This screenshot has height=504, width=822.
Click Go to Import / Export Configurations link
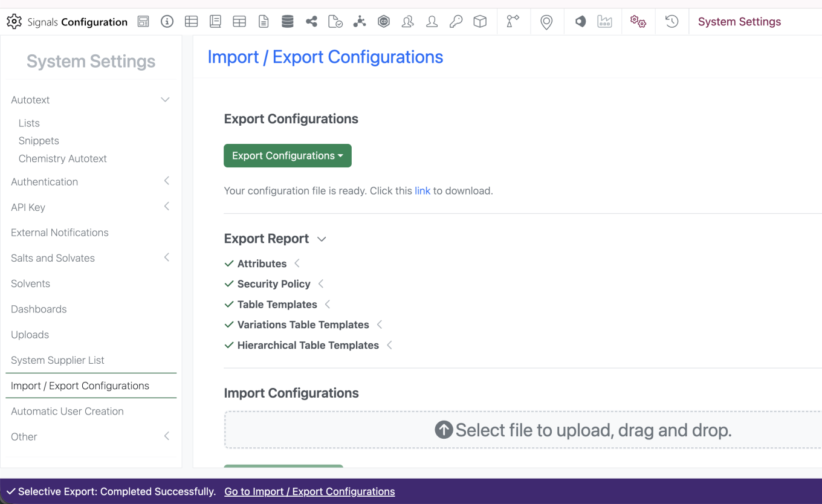click(309, 491)
